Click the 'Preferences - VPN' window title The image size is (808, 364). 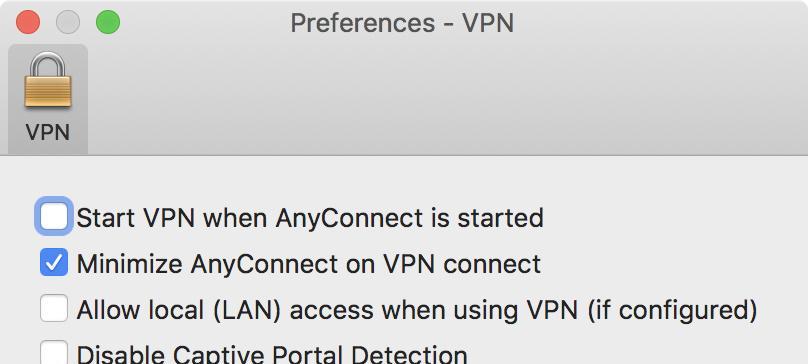click(402, 23)
